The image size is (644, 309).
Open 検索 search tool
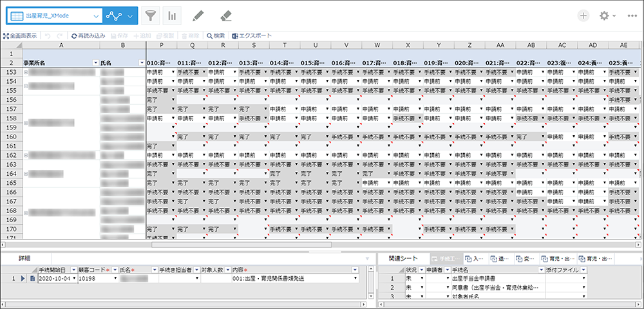coord(216,35)
